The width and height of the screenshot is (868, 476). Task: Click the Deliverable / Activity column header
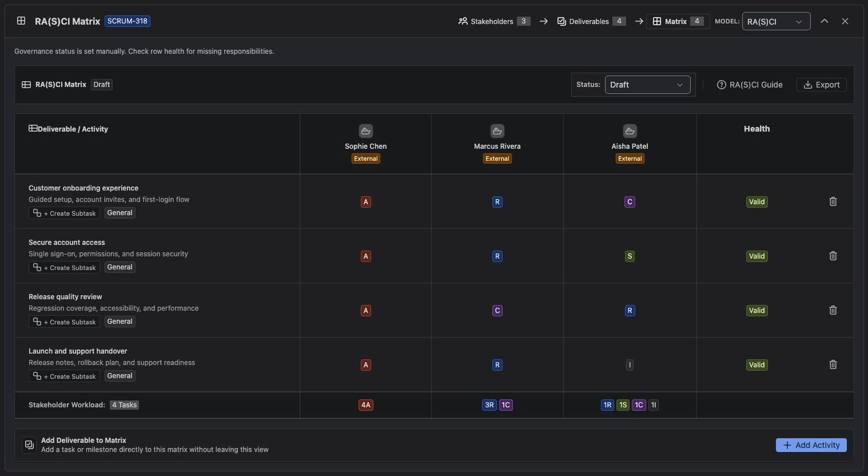(x=68, y=129)
